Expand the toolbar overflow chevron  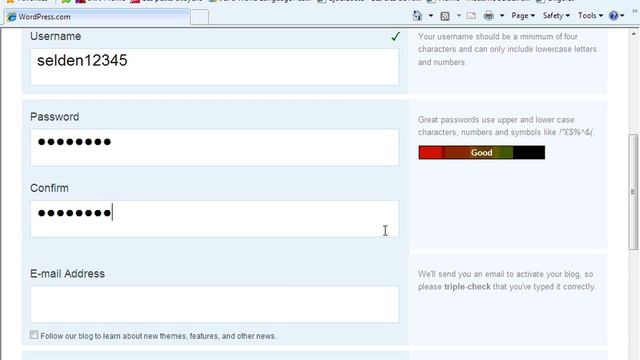coord(634,11)
